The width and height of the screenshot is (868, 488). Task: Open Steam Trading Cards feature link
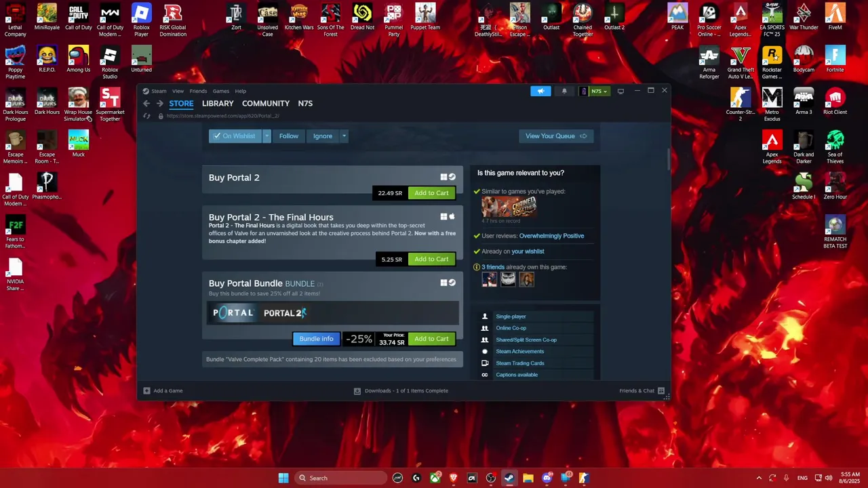(x=519, y=363)
